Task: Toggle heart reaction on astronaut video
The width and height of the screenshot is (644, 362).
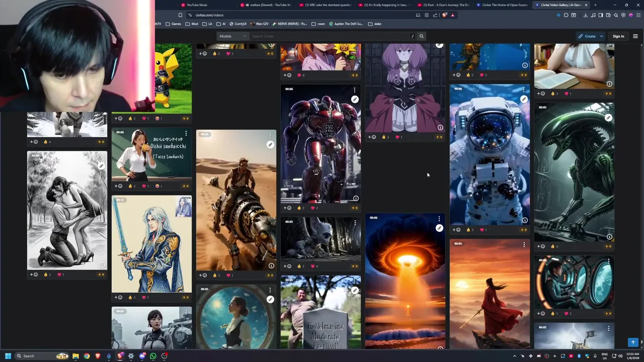Action: coord(484,230)
